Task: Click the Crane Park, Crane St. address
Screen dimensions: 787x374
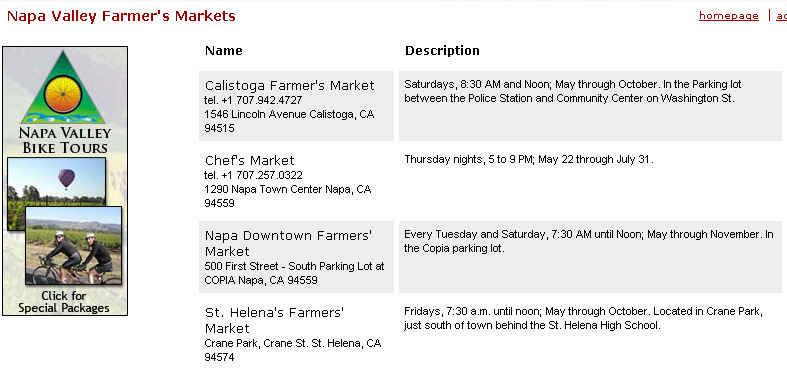Action: pyautogui.click(x=293, y=350)
